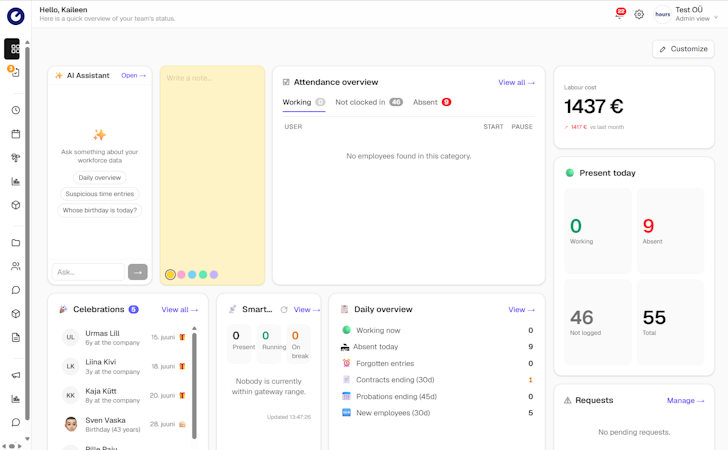
Task: Open the settings gear icon in the header
Action: coord(639,14)
